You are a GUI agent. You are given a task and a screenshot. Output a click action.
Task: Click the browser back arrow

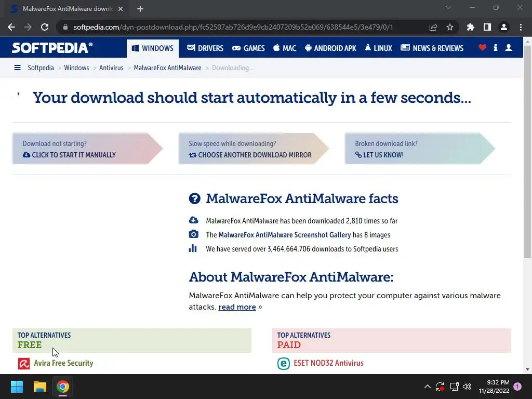coord(11,27)
